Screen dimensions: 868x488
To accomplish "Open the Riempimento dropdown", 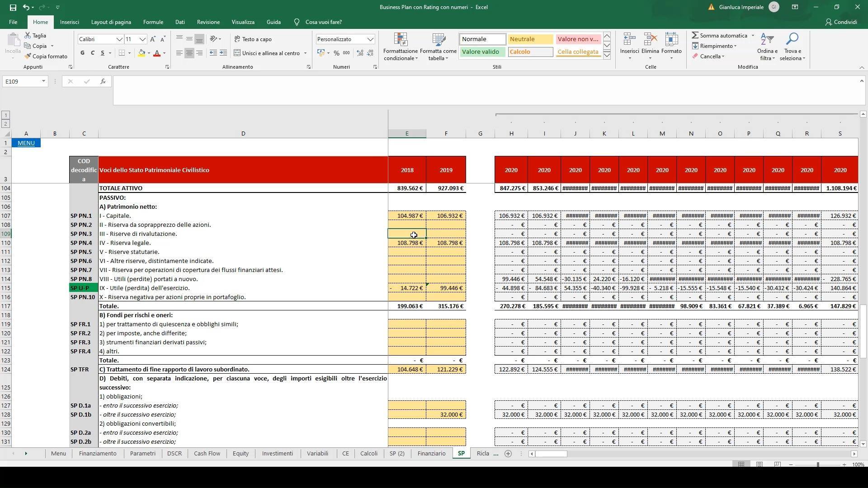I will [x=714, y=46].
